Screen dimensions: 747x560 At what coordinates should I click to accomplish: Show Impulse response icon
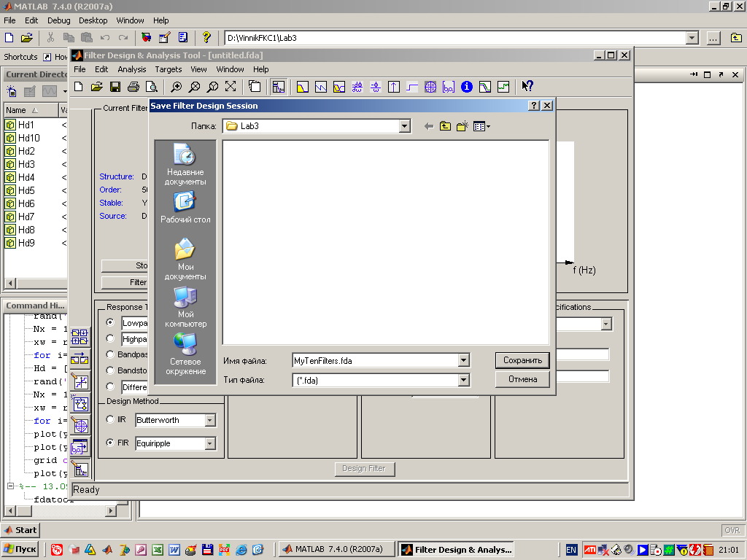point(393,87)
